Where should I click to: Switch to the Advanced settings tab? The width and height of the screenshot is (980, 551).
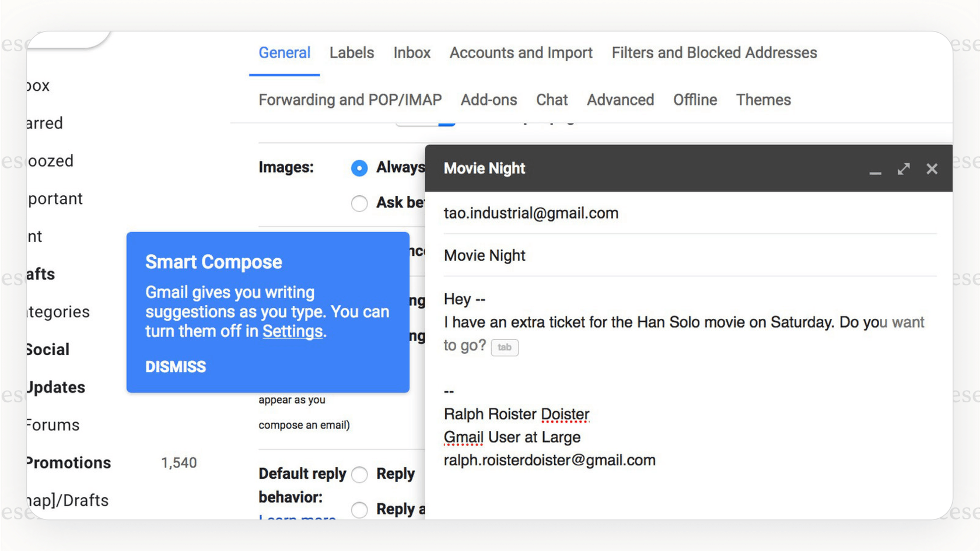pyautogui.click(x=620, y=100)
